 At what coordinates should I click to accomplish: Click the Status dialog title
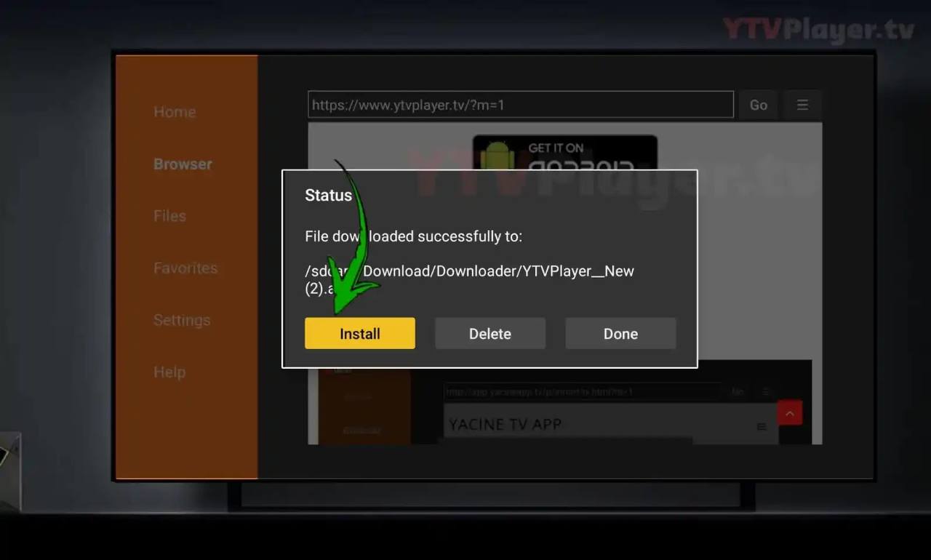point(328,195)
